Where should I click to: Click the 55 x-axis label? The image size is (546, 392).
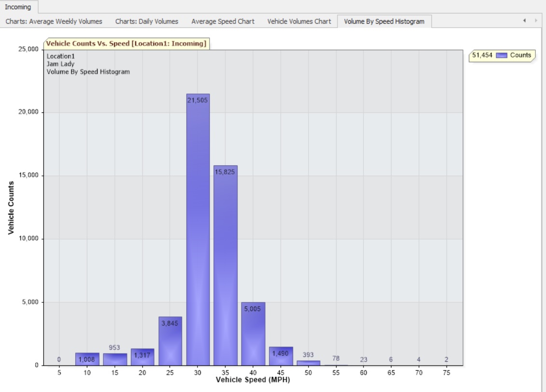pyautogui.click(x=336, y=373)
